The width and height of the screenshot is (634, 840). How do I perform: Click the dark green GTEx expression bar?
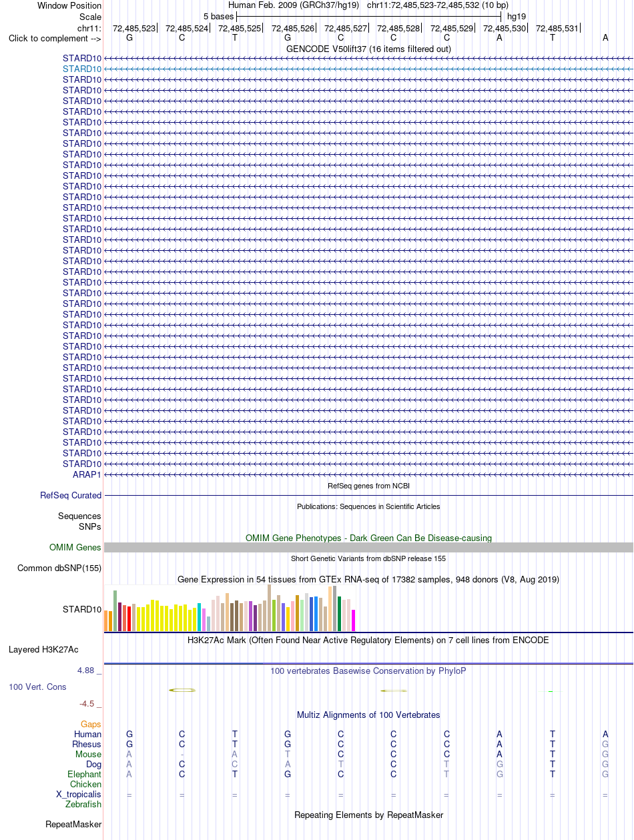pos(340,614)
